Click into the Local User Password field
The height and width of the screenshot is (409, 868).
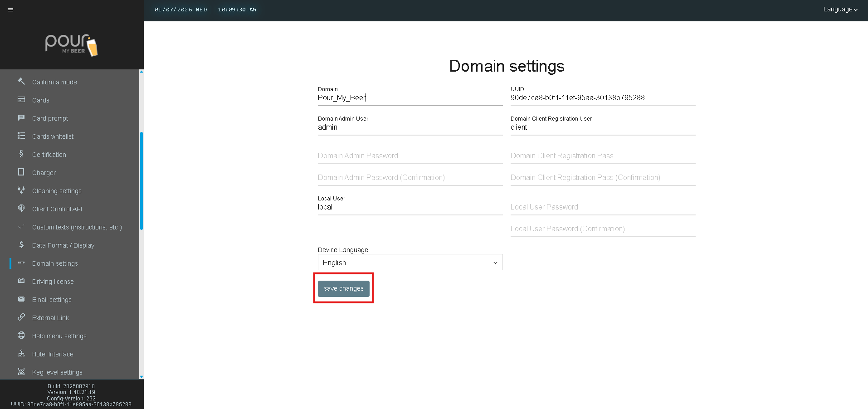click(x=603, y=207)
